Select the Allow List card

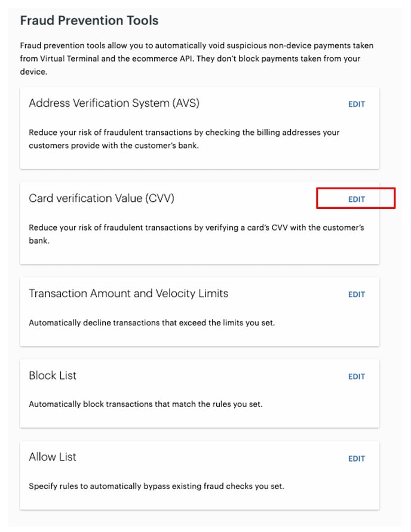200,475
